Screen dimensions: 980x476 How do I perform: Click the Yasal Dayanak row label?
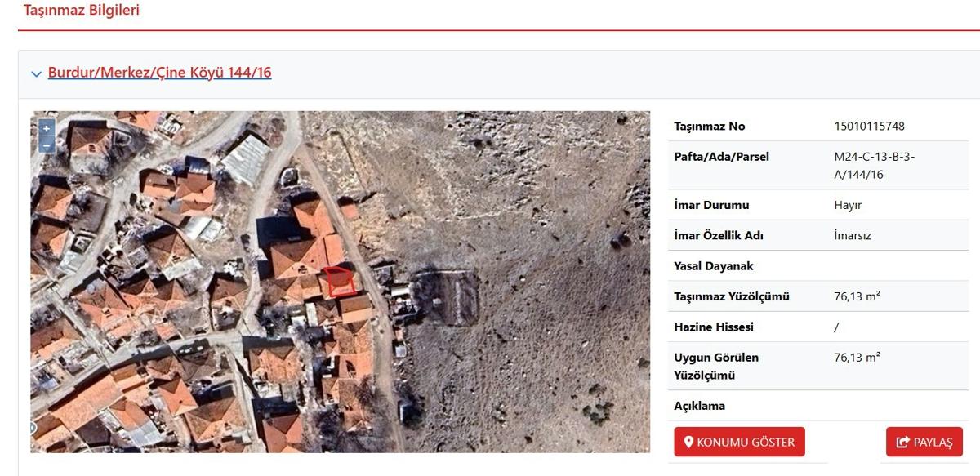point(713,266)
